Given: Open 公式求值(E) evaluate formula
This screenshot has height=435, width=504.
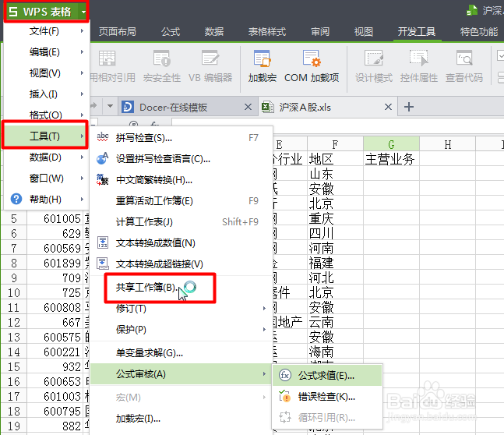Looking at the screenshot, I should (x=327, y=376).
